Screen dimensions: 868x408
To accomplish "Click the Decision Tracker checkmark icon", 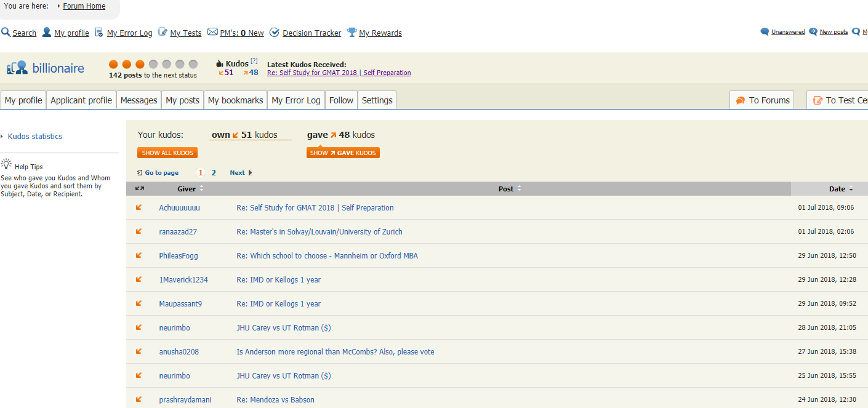I will [x=275, y=33].
